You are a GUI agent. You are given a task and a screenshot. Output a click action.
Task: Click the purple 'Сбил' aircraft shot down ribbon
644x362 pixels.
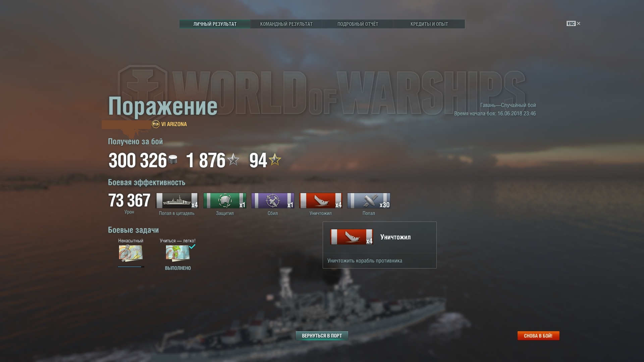point(273,200)
